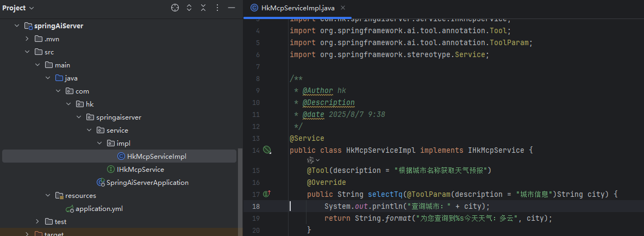
Task: Click the java source root folder icon
Action: point(59,78)
